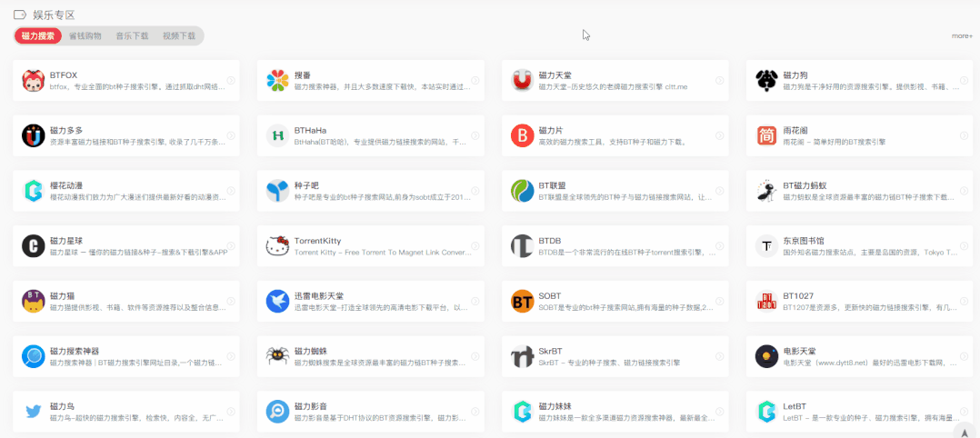The image size is (980, 438).
Task: Click the 磁力影音 blue search icon
Action: click(x=277, y=411)
